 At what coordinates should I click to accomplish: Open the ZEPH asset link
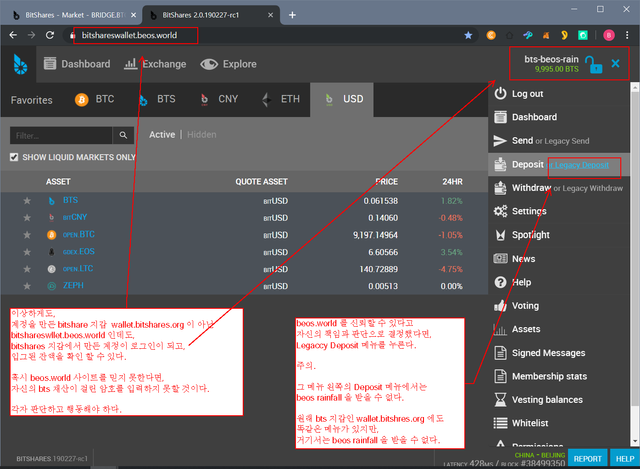point(73,285)
